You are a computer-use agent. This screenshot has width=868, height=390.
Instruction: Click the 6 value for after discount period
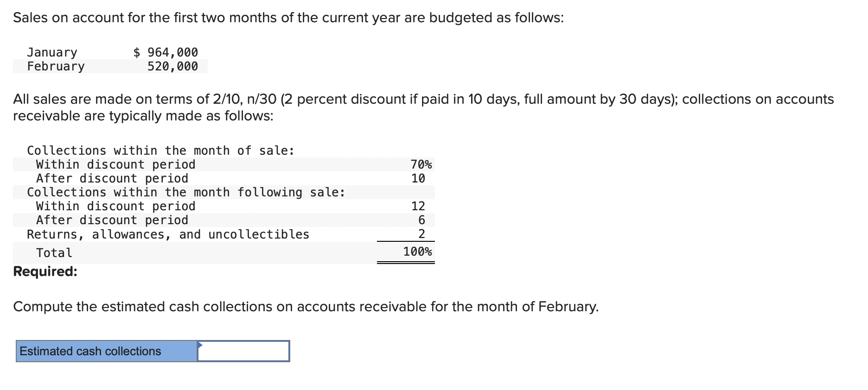click(x=420, y=220)
